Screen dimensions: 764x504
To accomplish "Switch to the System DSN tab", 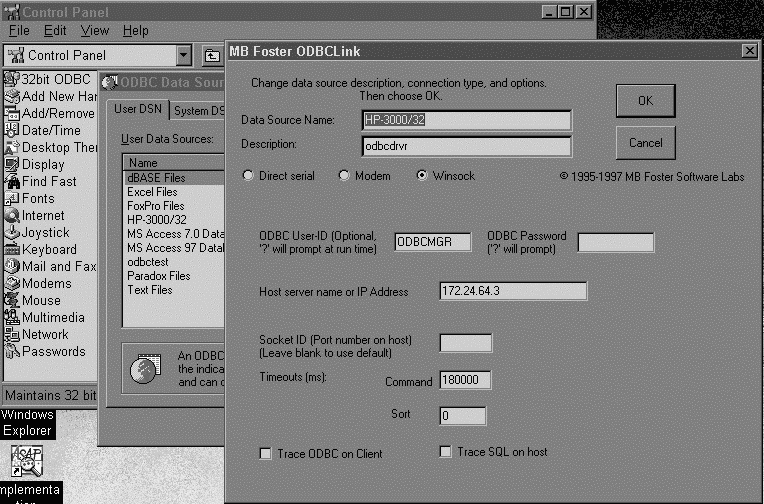I will coord(198,111).
